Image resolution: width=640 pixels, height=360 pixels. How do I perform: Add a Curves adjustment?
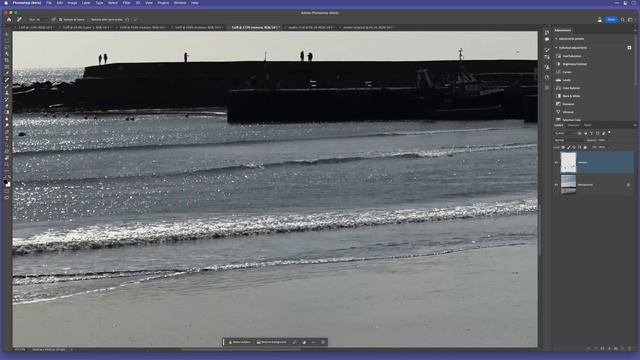565,72
